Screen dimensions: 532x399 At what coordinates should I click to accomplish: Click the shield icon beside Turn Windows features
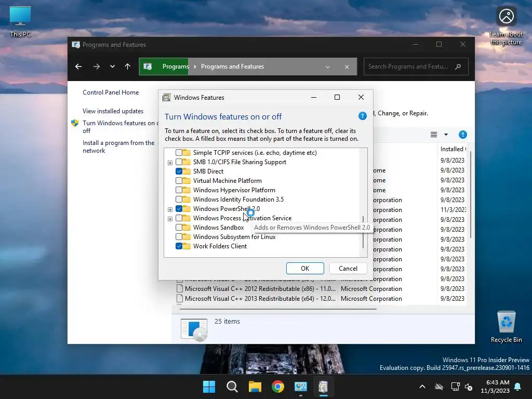(75, 123)
